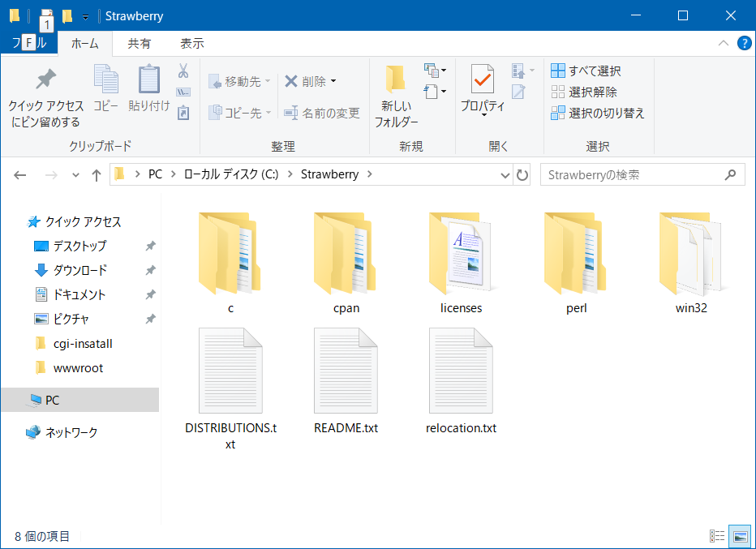Open New item dropdown in the New group
The image size is (756, 549).
[435, 71]
